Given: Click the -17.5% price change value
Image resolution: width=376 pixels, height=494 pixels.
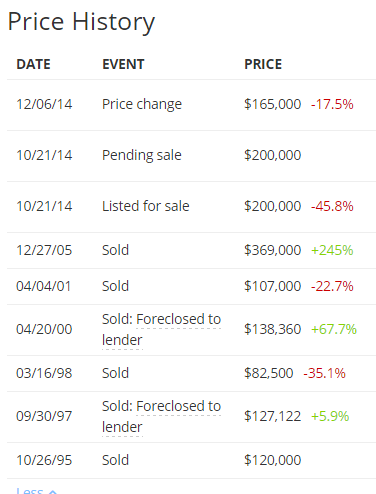Looking at the screenshot, I should click(x=332, y=104).
